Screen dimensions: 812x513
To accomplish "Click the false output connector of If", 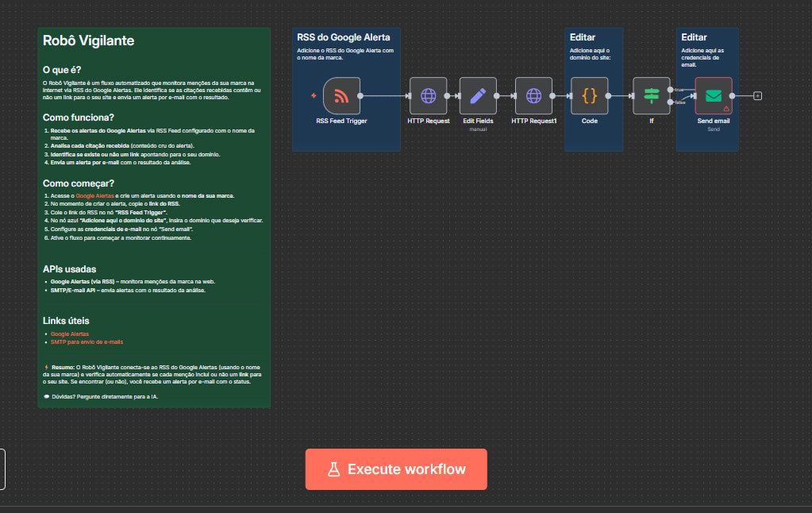I will 671,102.
